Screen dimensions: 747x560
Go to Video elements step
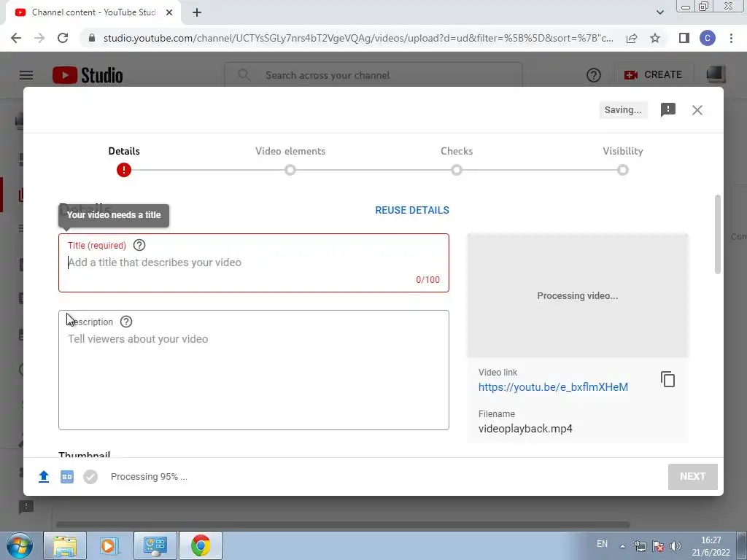(290, 160)
